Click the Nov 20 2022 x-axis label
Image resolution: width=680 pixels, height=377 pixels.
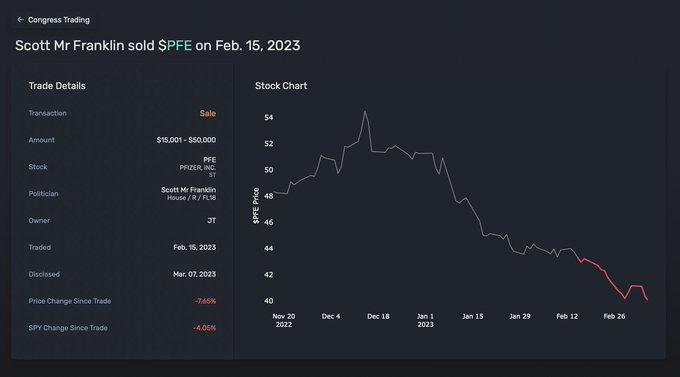point(284,321)
